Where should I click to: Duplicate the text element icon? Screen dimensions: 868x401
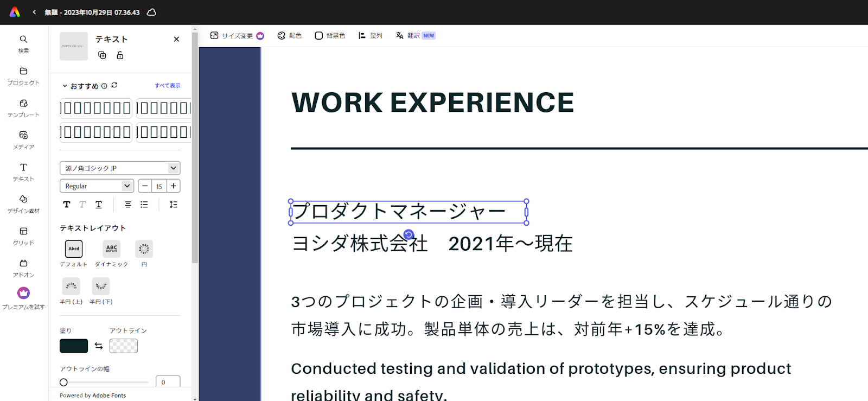[102, 55]
